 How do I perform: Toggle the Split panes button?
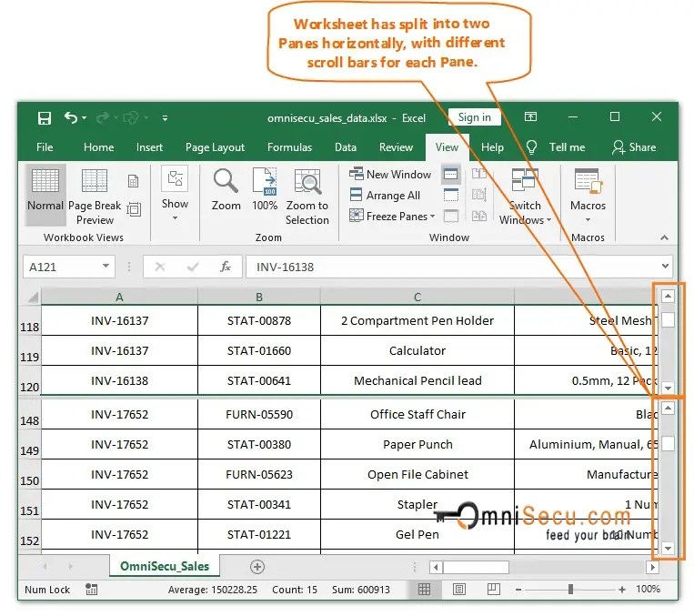(450, 174)
